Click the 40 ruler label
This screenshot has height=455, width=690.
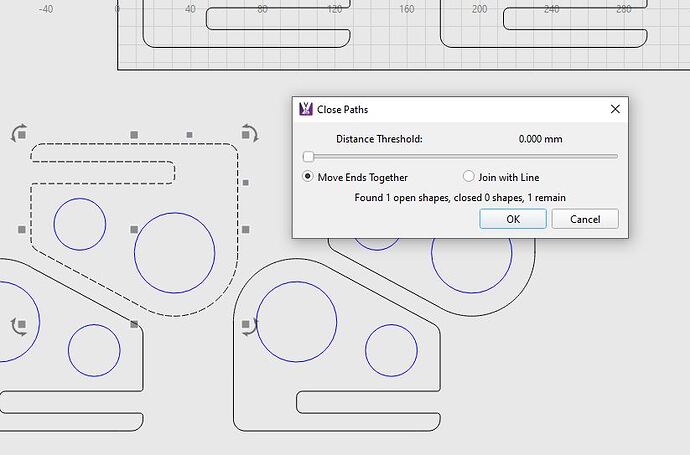pyautogui.click(x=190, y=9)
